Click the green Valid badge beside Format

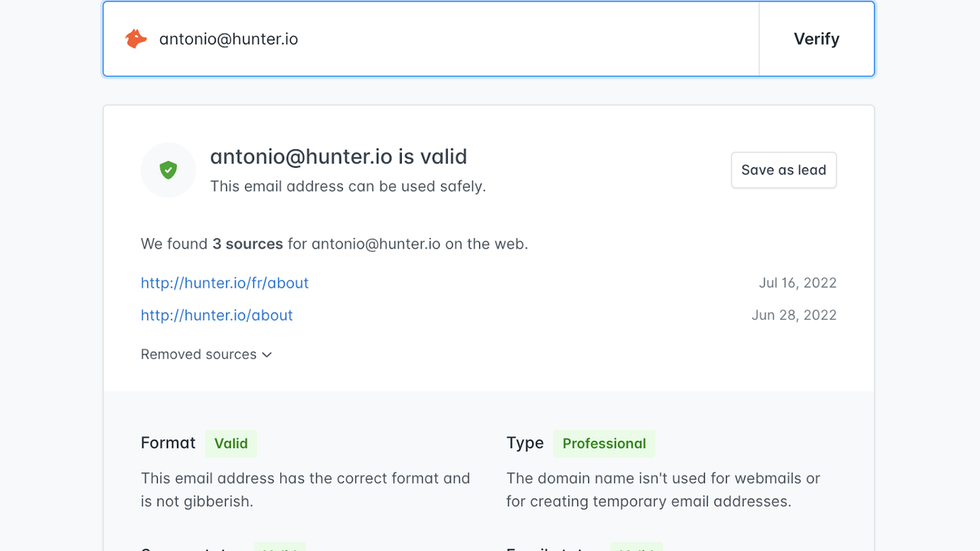click(x=230, y=444)
